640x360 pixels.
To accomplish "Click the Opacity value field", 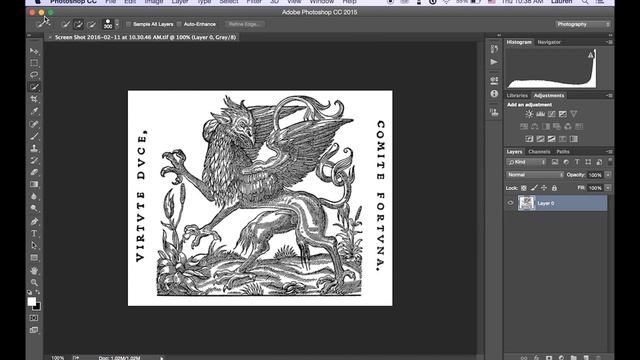I will pyautogui.click(x=595, y=175).
